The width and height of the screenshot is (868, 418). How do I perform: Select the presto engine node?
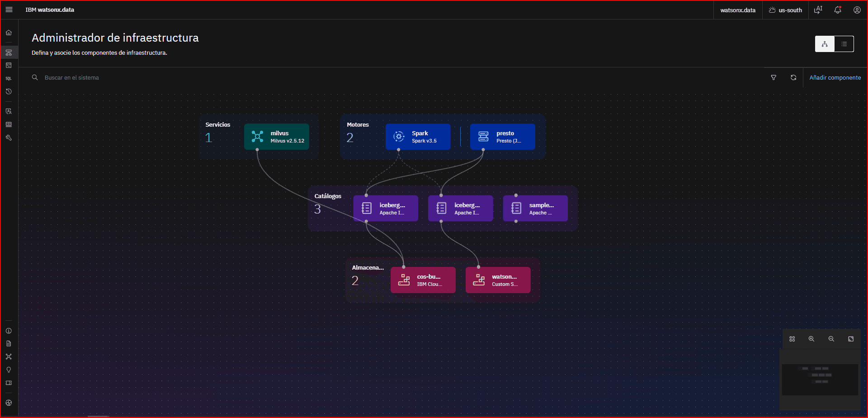(x=503, y=137)
